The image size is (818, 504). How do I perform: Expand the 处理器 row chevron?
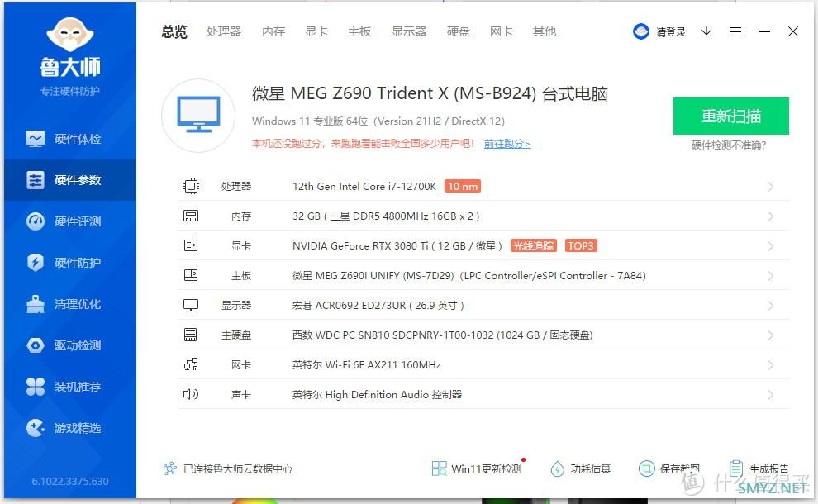coord(771,187)
